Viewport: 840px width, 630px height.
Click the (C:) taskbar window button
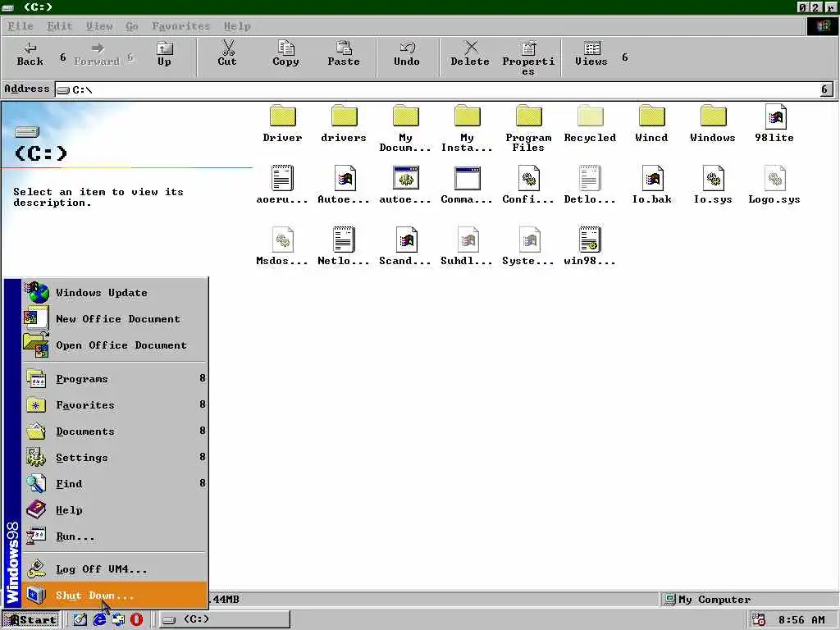[224, 619]
